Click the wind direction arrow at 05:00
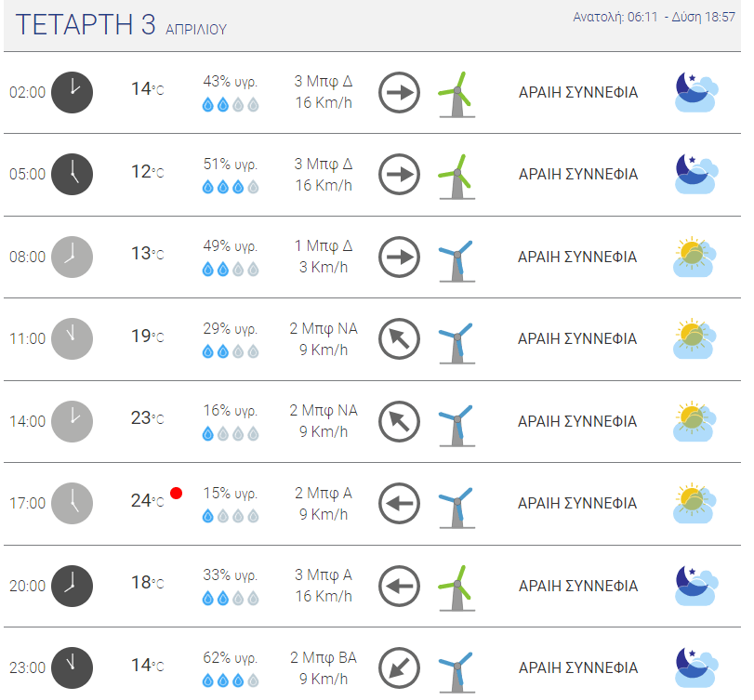The image size is (754, 700). point(399,174)
